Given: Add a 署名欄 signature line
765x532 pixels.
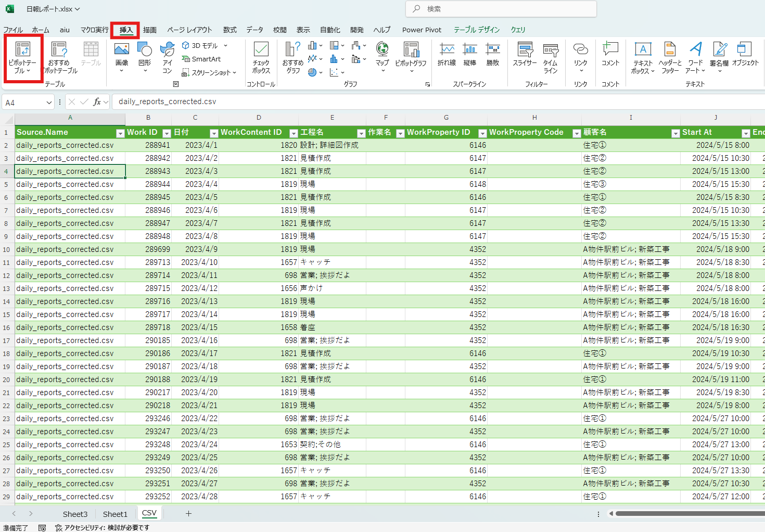Looking at the screenshot, I should 719,58.
